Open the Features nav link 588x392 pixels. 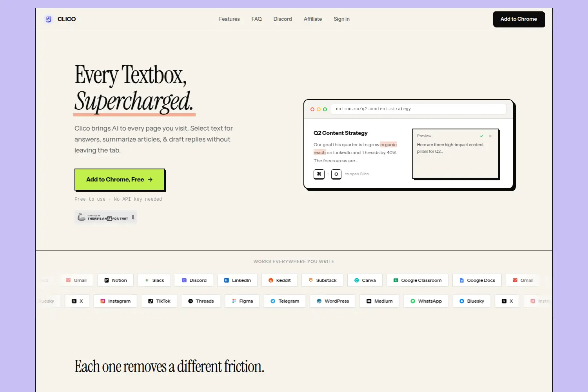[229, 19]
